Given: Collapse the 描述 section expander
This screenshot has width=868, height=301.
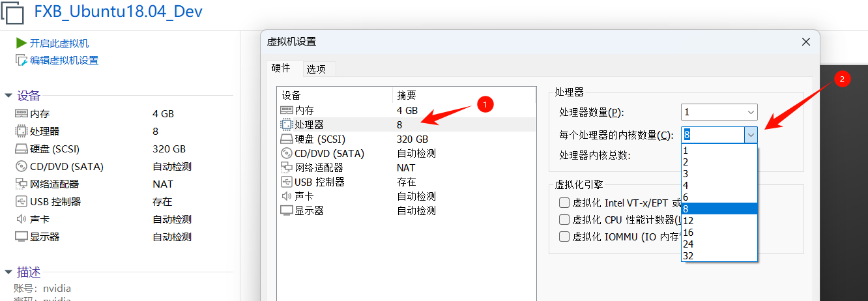Looking at the screenshot, I should 8,272.
